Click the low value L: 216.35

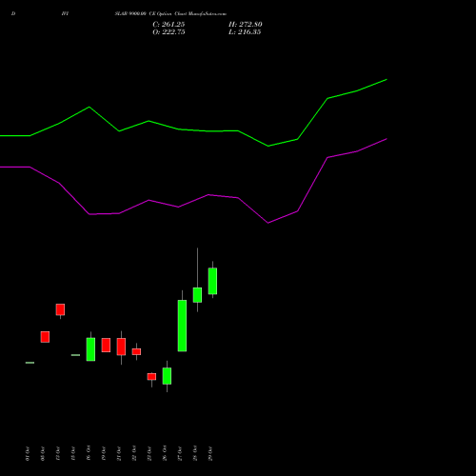(245, 31)
